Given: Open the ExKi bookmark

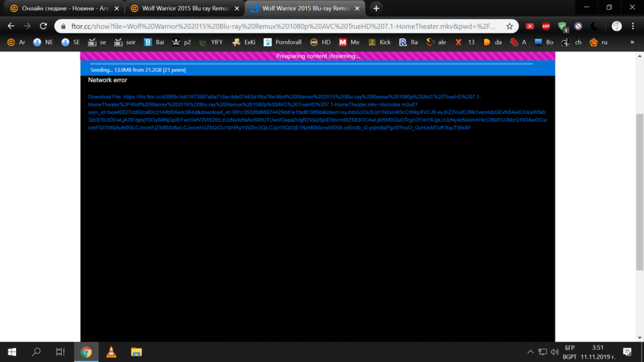Looking at the screenshot, I should pyautogui.click(x=243, y=43).
